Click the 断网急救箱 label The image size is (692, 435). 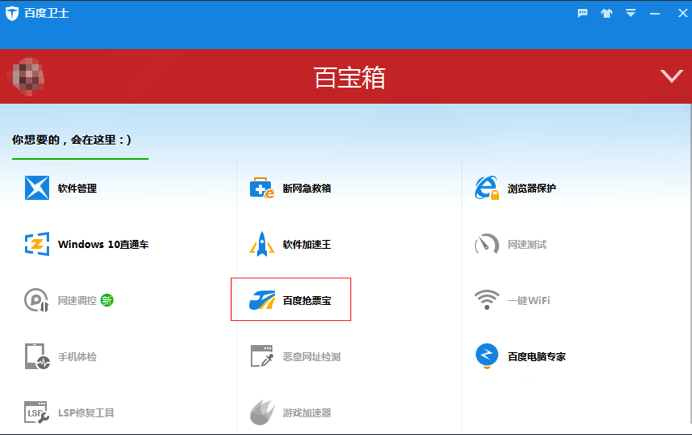pyautogui.click(x=307, y=188)
